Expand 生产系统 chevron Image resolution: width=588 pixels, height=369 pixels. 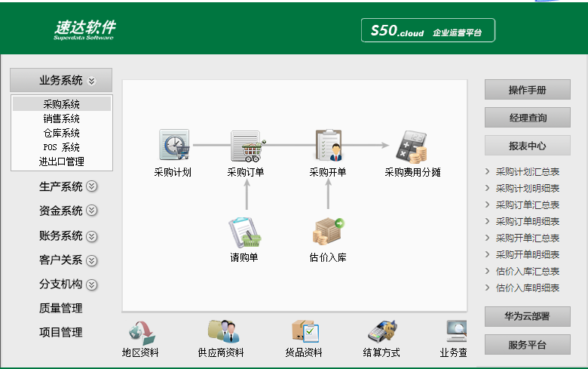(91, 186)
